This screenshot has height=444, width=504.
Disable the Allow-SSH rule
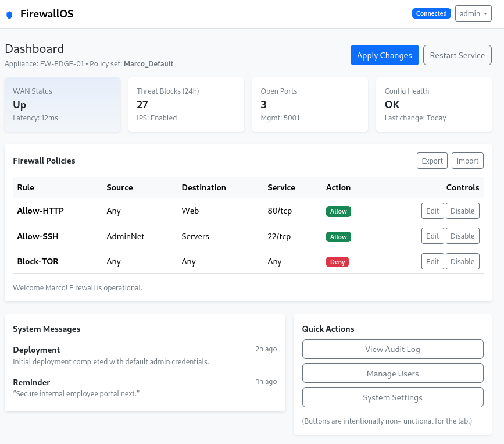(462, 236)
